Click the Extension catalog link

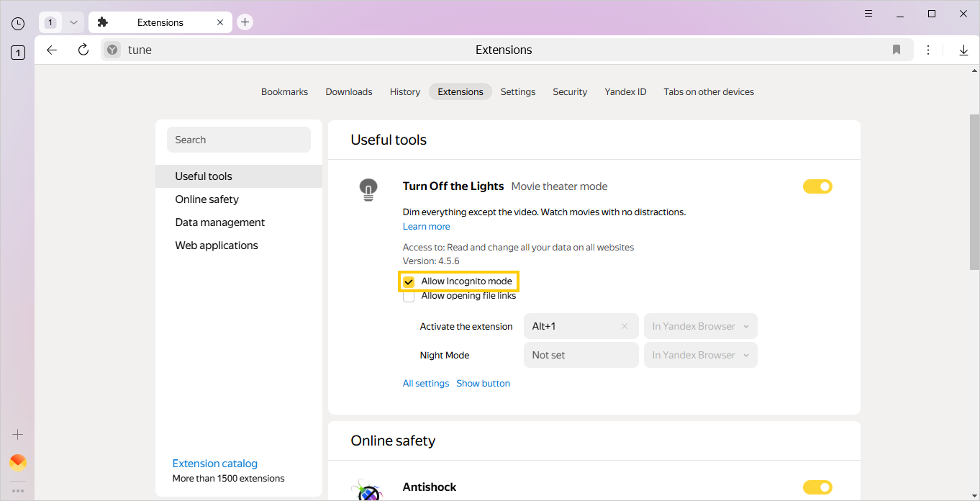pyautogui.click(x=214, y=463)
